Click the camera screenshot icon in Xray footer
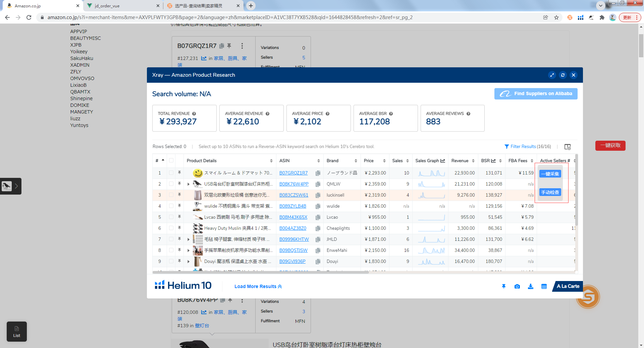Image resolution: width=644 pixels, height=348 pixels. 517,286
